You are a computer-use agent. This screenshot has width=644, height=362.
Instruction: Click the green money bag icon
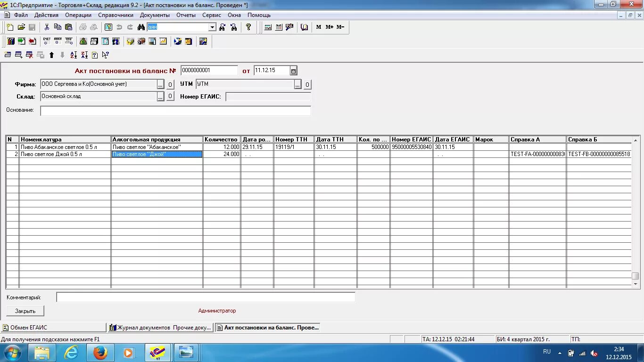coord(83,41)
